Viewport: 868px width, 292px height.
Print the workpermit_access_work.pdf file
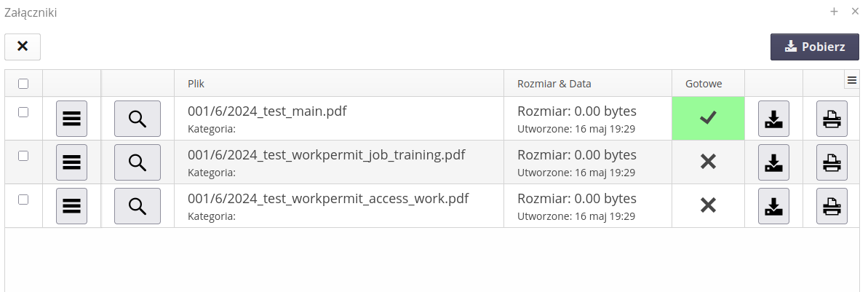point(832,206)
